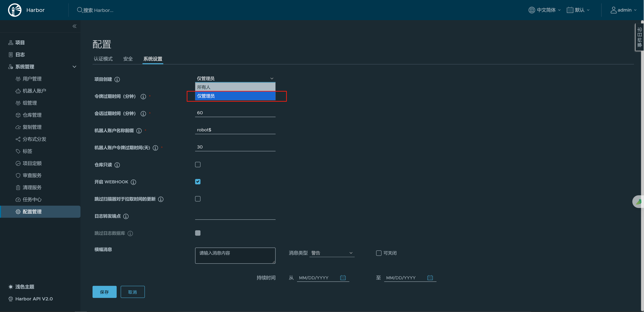
Task: Click the 保存 button
Action: pos(104,292)
